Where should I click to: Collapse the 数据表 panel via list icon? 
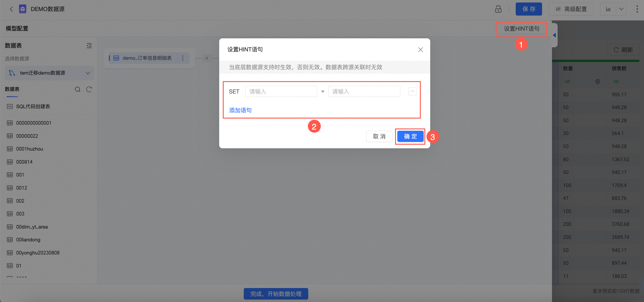[x=89, y=46]
